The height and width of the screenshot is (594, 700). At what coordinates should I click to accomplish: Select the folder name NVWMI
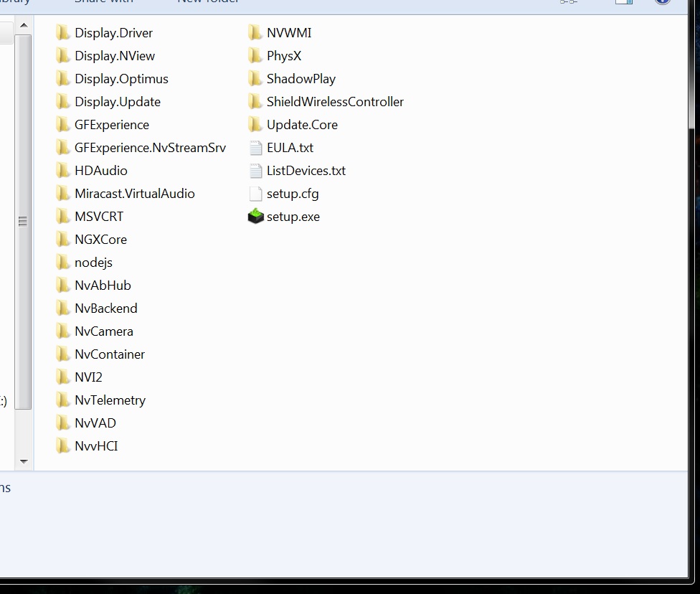(289, 32)
